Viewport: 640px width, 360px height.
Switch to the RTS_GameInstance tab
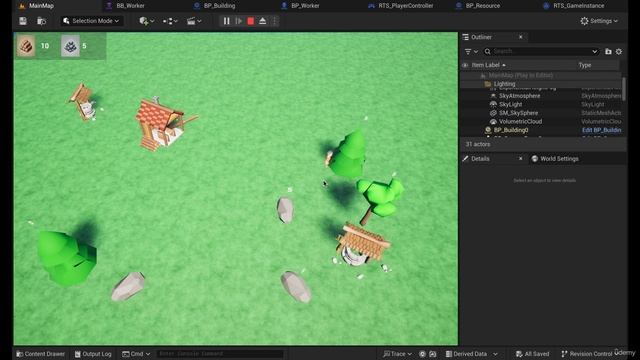tap(578, 6)
